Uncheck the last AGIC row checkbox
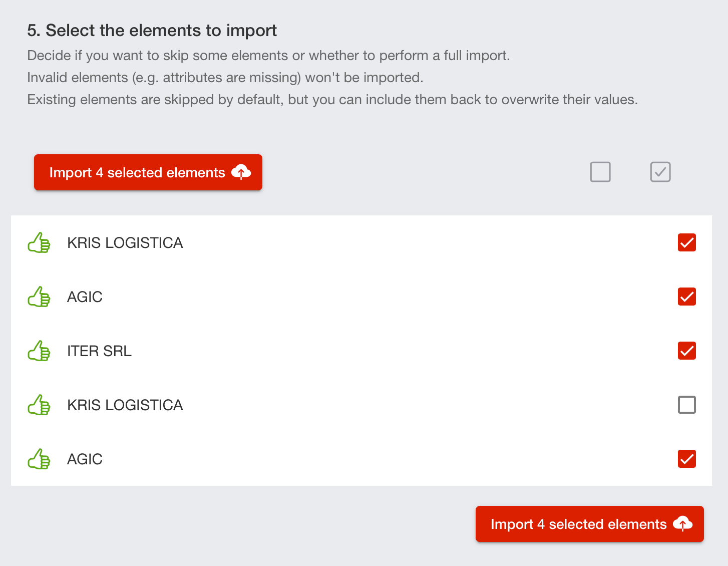 coord(686,459)
